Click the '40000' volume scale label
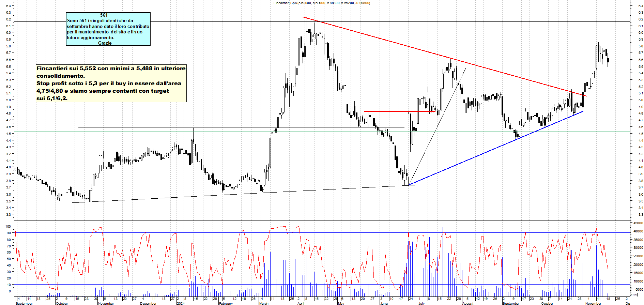Screen dimensions: 644x305 [638, 231]
